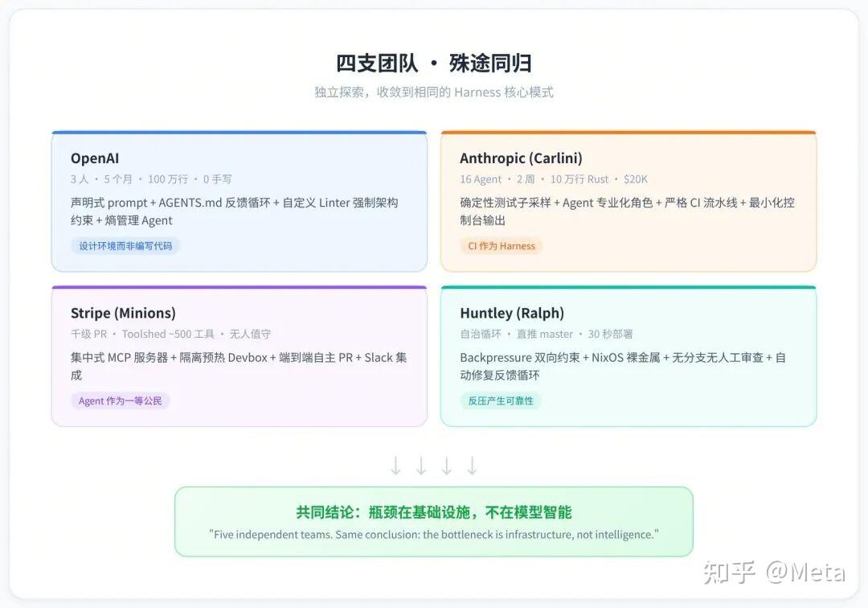
Task: Click the 设计环境而非编写代码 tag
Action: tap(125, 246)
